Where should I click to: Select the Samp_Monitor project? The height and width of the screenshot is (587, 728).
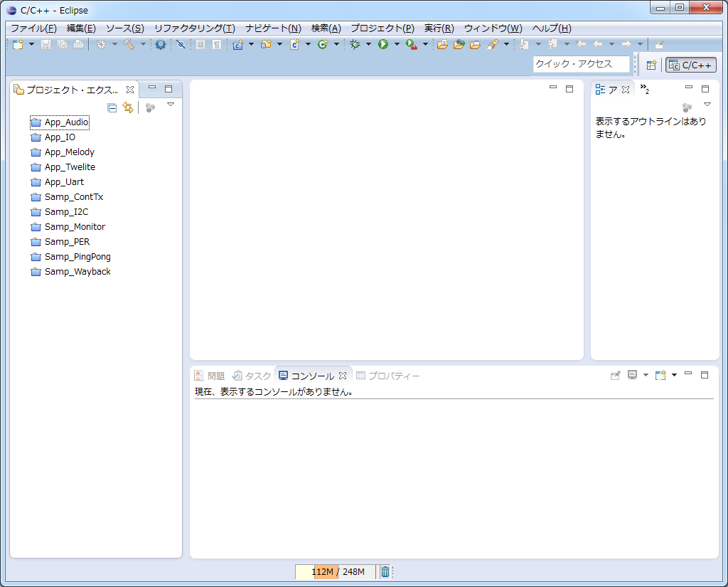68,227
